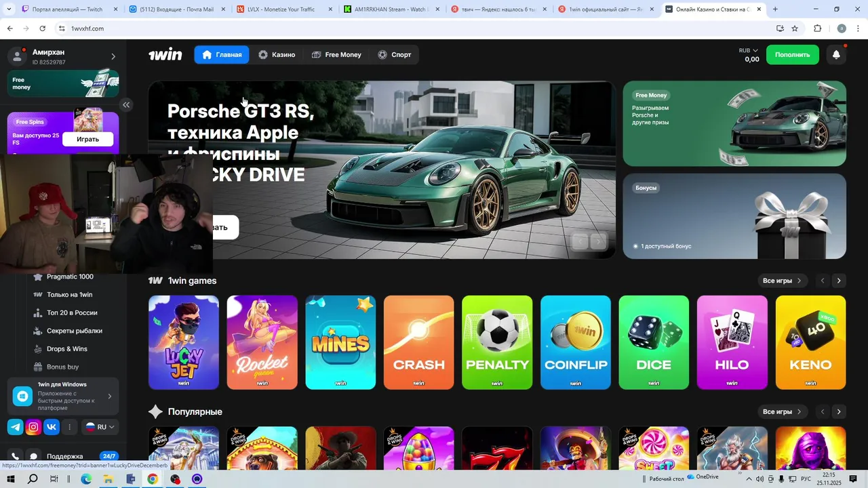
Task: Open Word from the taskbar
Action: pyautogui.click(x=131, y=479)
